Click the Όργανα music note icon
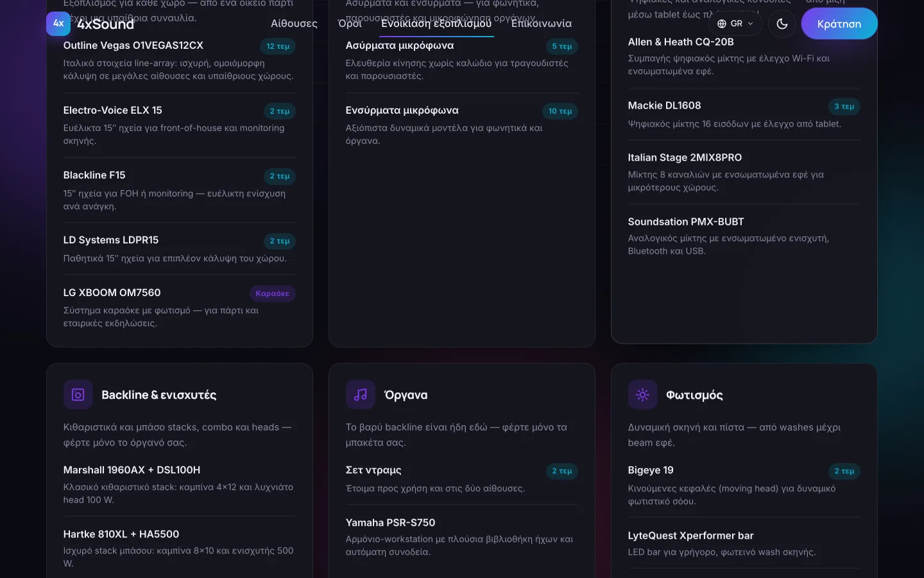The width and height of the screenshot is (924, 578). (x=361, y=395)
